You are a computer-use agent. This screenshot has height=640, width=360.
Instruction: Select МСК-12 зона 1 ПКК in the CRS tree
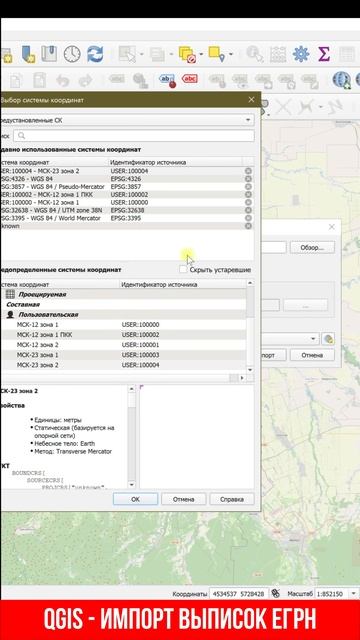123,335
